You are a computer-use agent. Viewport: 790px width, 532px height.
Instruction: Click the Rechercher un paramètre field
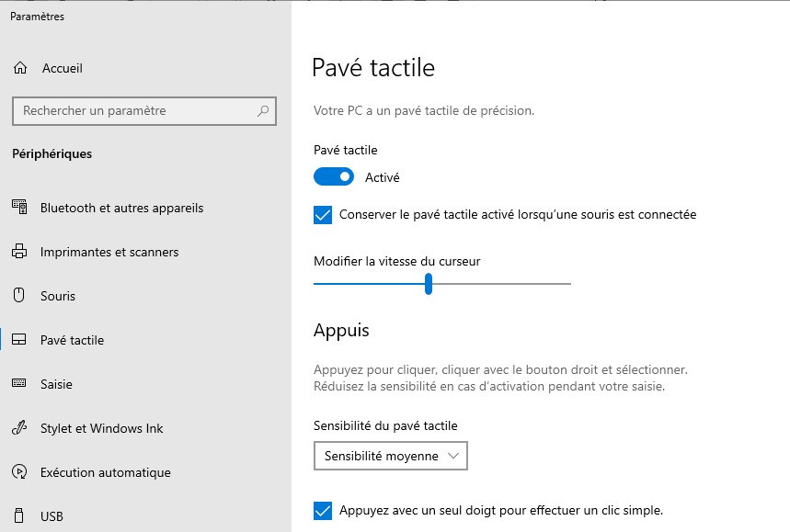point(133,111)
